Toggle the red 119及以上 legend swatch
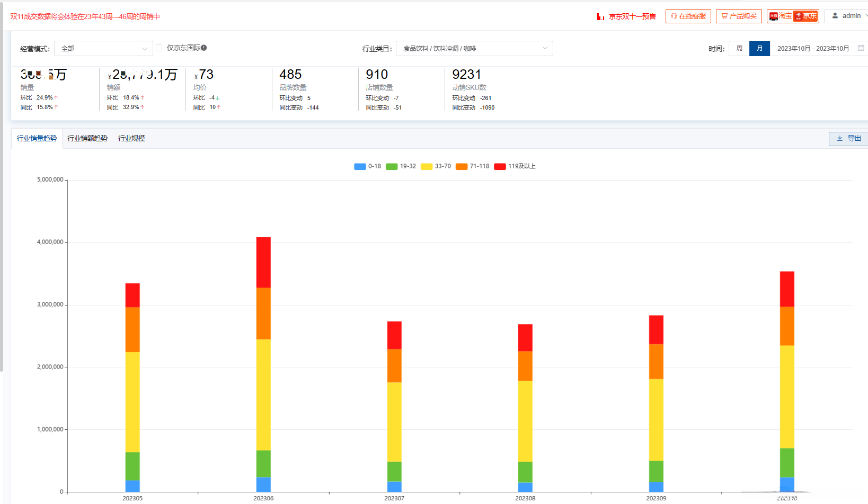This screenshot has height=504, width=868. 500,166
